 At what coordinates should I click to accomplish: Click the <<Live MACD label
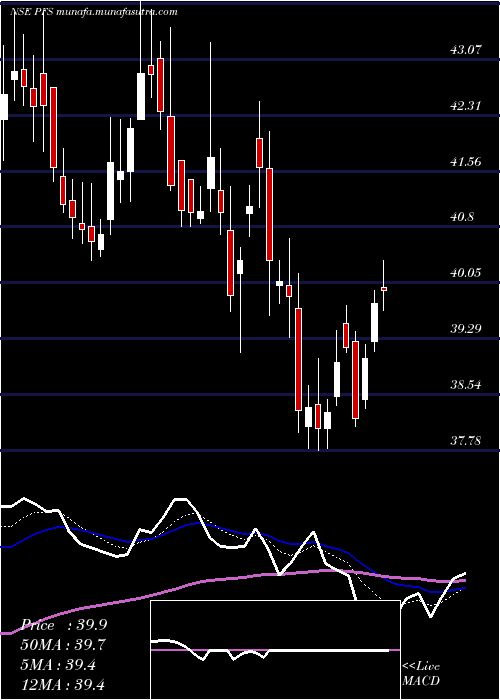(421, 674)
